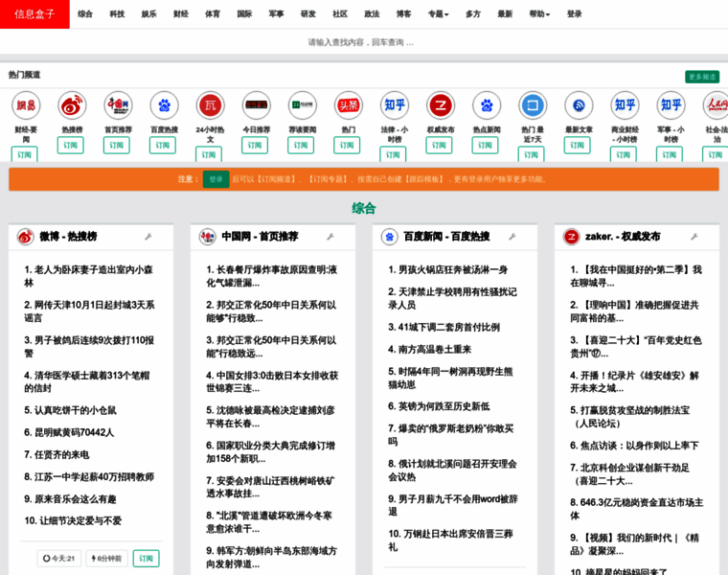This screenshot has height=575, width=728.
Task: Switch to the 娱乐 navigation tab
Action: pyautogui.click(x=149, y=14)
